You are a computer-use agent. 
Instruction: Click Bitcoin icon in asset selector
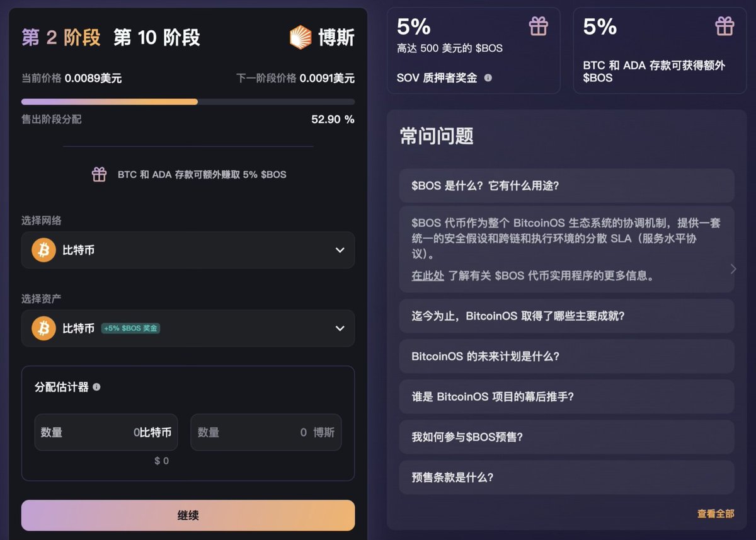click(43, 328)
